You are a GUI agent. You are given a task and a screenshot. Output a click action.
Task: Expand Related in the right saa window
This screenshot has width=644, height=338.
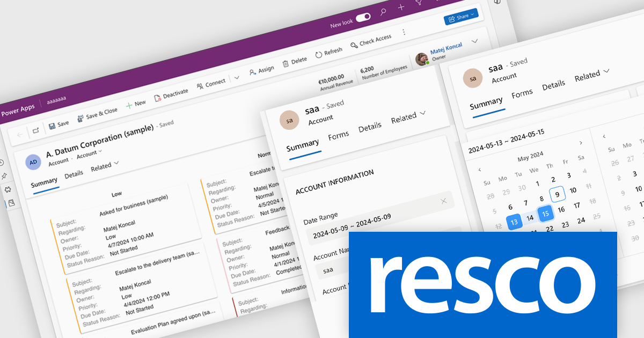click(x=592, y=74)
